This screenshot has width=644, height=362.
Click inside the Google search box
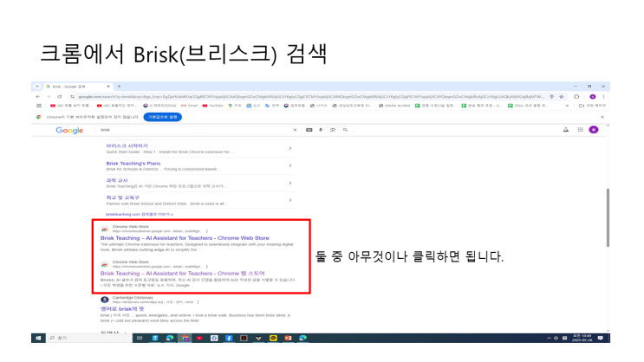pos(195,130)
